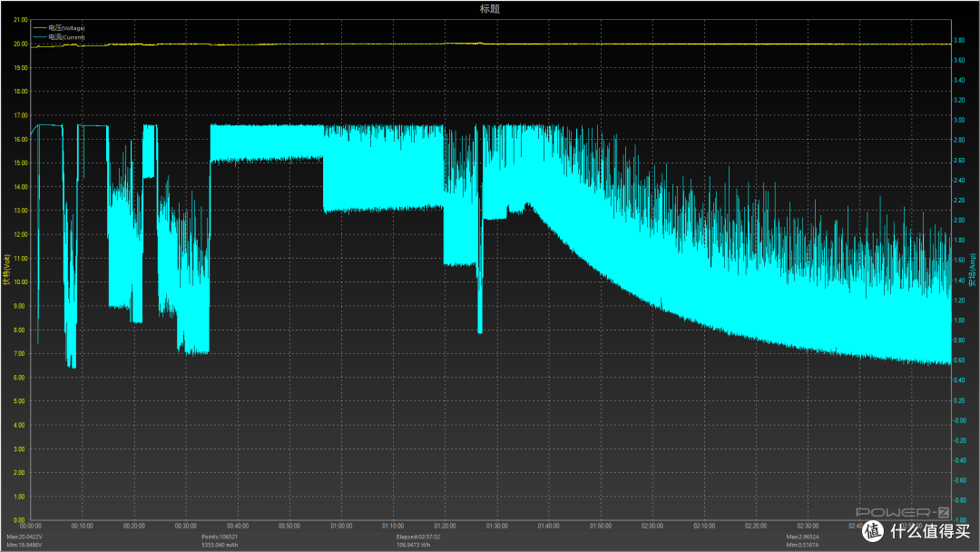The image size is (980, 552).
Task: Click the 5.00 voltage axis tick
Action: [x=21, y=401]
